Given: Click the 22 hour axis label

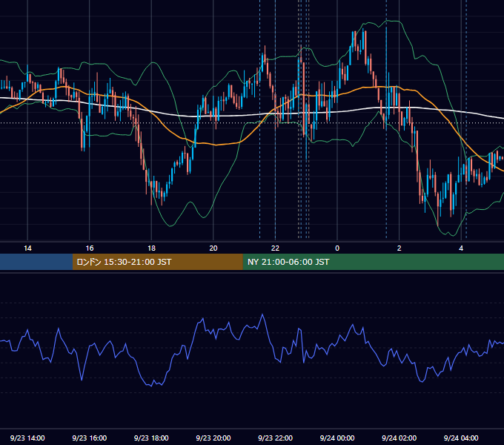Looking at the screenshot, I should pyautogui.click(x=275, y=248).
